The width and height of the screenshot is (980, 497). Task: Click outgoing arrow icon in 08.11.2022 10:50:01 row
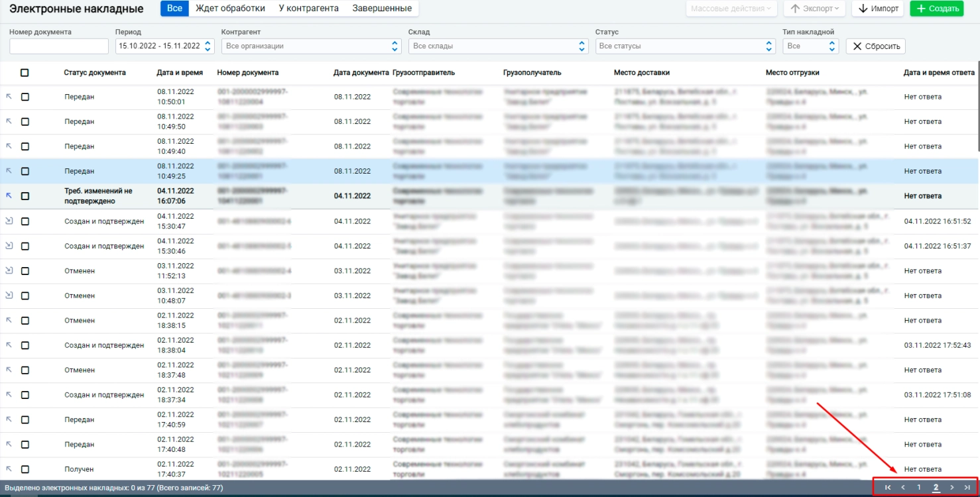pyautogui.click(x=9, y=97)
